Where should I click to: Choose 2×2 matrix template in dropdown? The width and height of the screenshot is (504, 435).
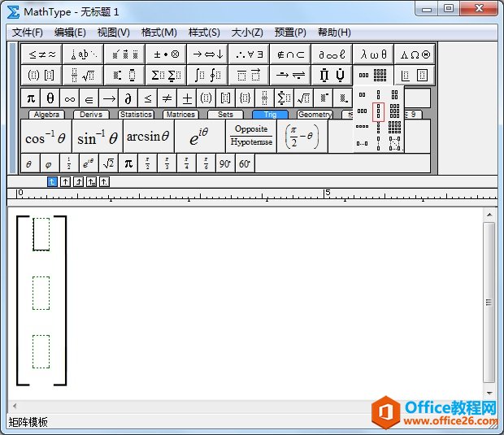tap(394, 95)
